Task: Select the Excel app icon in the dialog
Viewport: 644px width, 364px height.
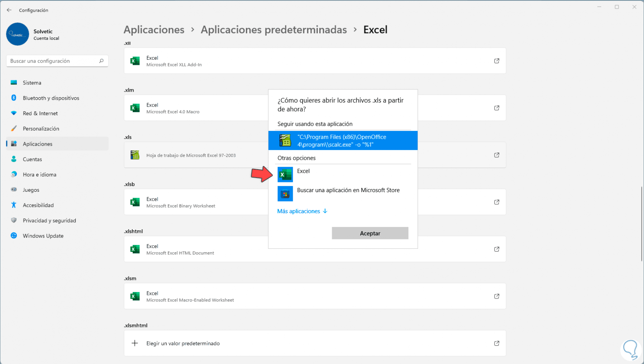Action: coord(285,175)
